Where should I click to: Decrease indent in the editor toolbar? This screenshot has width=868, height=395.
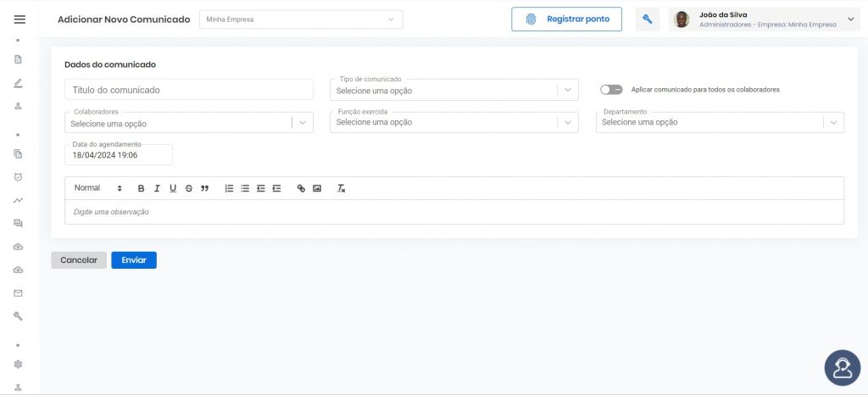click(261, 189)
